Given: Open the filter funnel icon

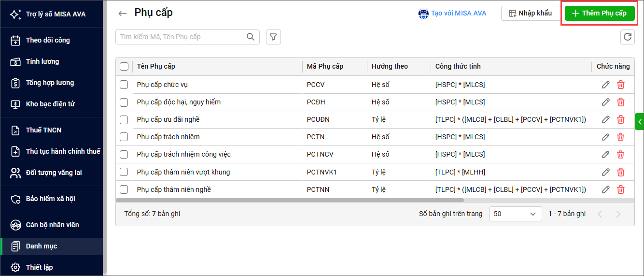Looking at the screenshot, I should (273, 37).
